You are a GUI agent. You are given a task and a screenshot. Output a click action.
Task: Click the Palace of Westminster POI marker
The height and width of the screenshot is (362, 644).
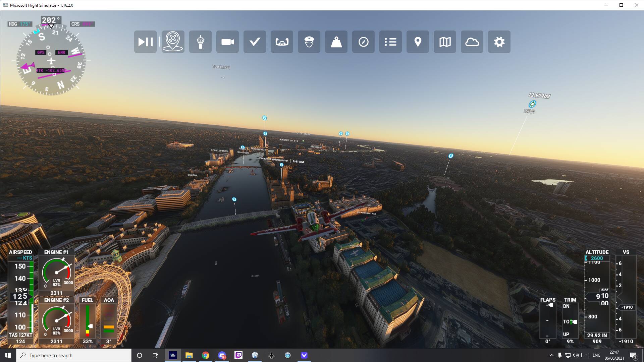tap(282, 165)
